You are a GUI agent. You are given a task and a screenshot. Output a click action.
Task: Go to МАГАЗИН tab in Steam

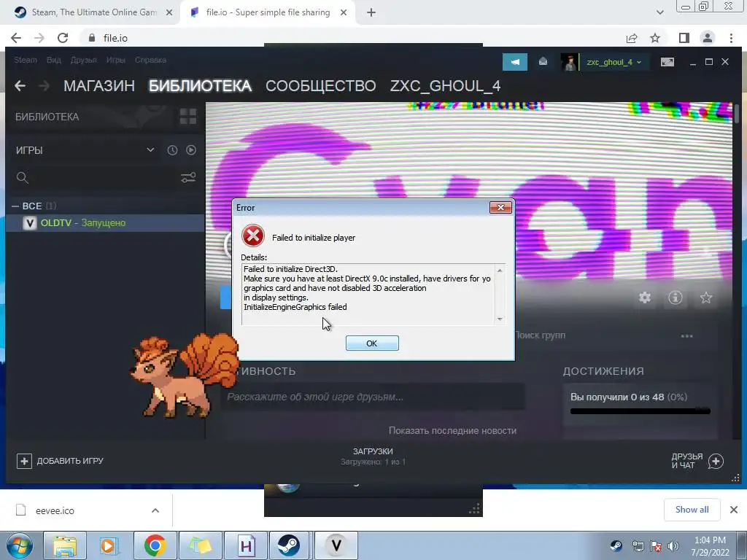pyautogui.click(x=99, y=86)
